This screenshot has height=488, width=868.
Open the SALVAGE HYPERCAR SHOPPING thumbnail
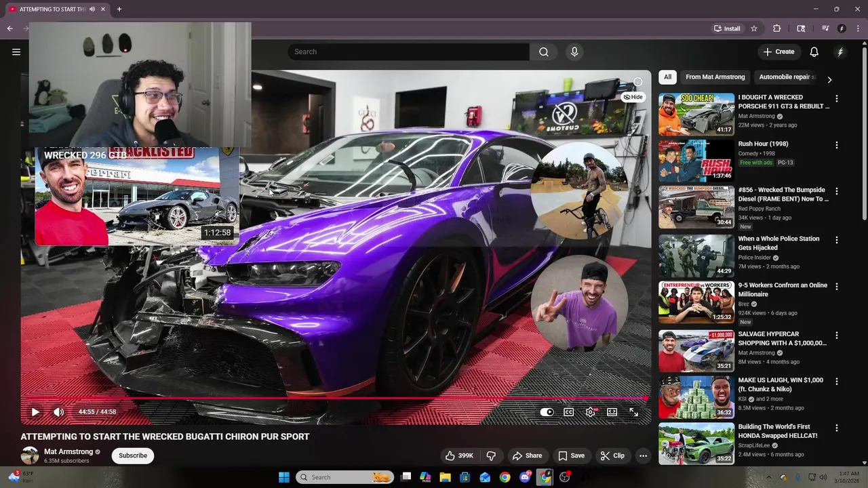(696, 350)
